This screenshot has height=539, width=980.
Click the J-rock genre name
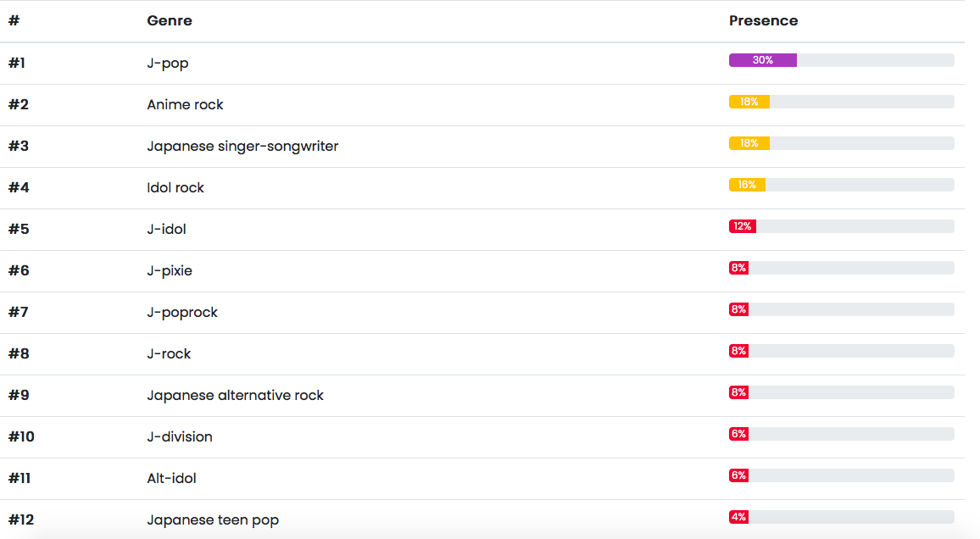[x=169, y=353]
